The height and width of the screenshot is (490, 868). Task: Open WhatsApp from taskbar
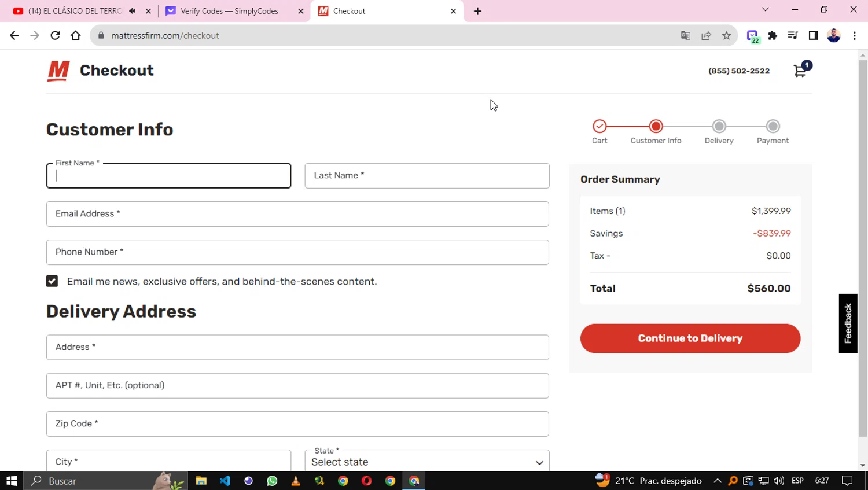pos(272,481)
